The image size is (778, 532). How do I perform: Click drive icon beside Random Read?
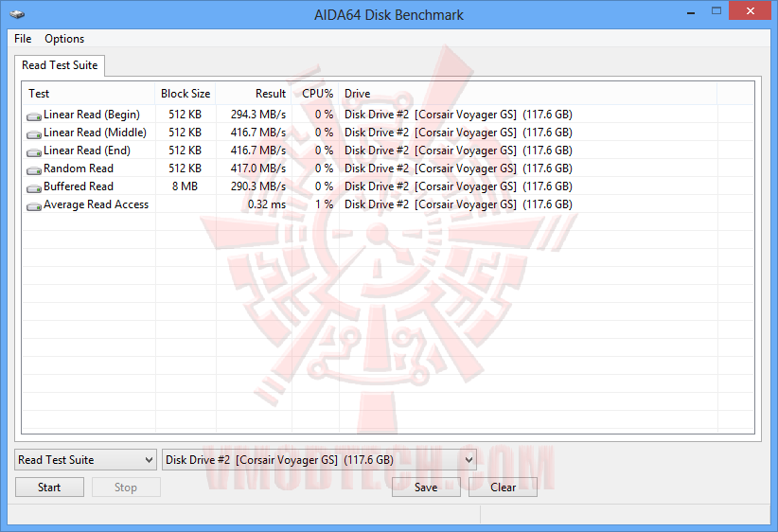(x=34, y=170)
